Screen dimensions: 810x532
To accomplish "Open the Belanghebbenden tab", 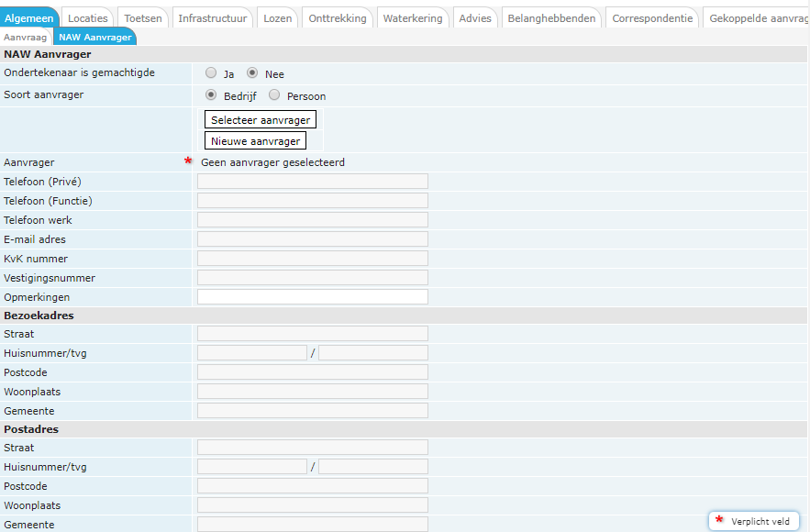I will click(x=552, y=18).
